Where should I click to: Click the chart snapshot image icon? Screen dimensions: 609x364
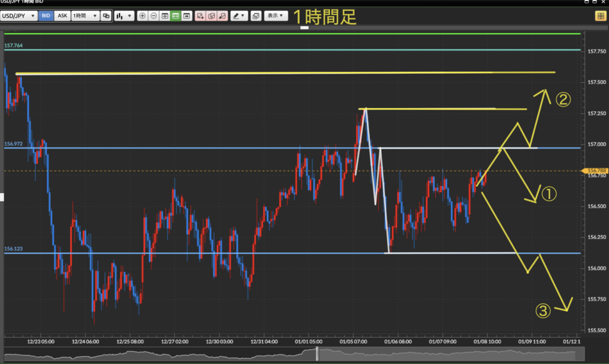point(256,16)
